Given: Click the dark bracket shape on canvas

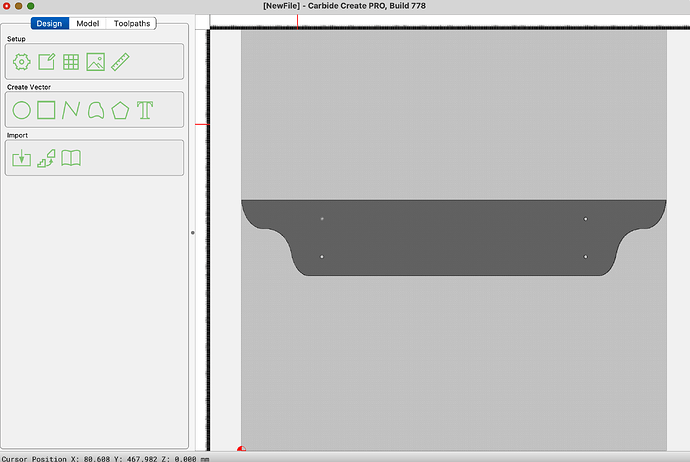Looking at the screenshot, I should [453, 238].
